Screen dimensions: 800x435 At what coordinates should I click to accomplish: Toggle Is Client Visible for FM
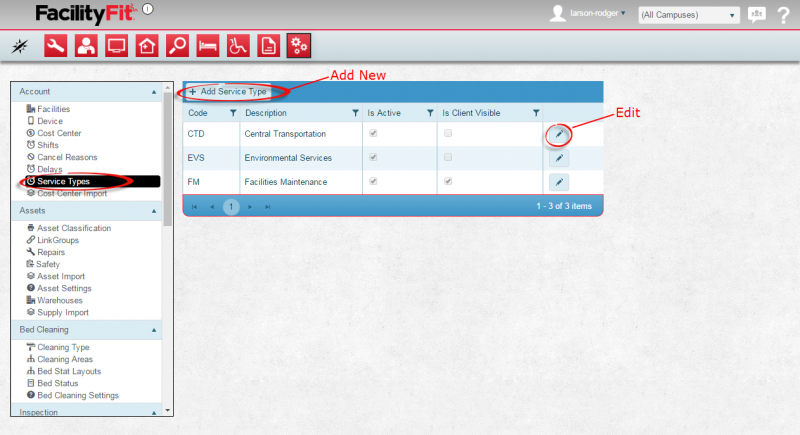pos(448,181)
